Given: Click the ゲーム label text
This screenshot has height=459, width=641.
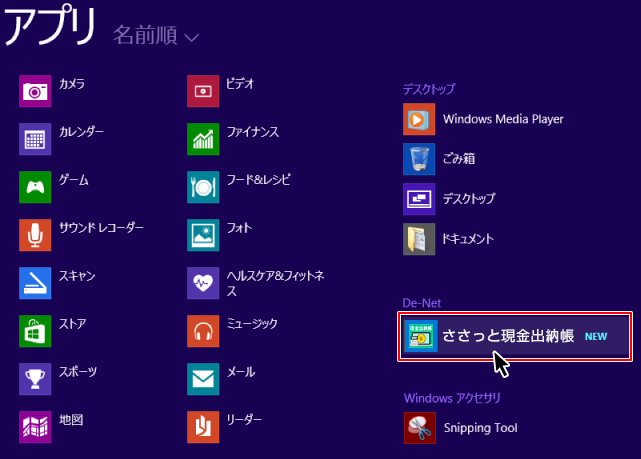Looking at the screenshot, I should click(x=74, y=179).
